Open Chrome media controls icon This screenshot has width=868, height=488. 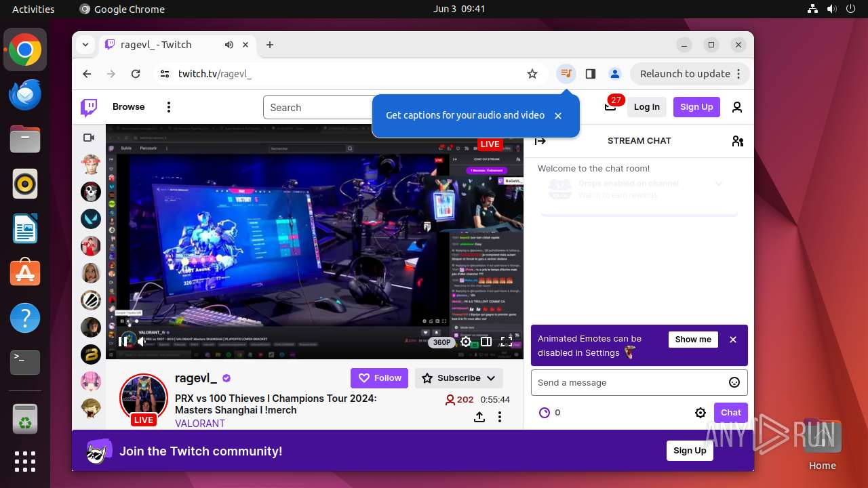tap(566, 73)
